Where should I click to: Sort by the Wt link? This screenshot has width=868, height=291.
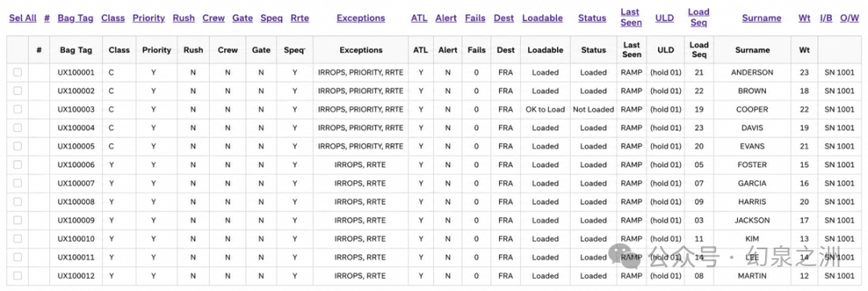coord(805,18)
